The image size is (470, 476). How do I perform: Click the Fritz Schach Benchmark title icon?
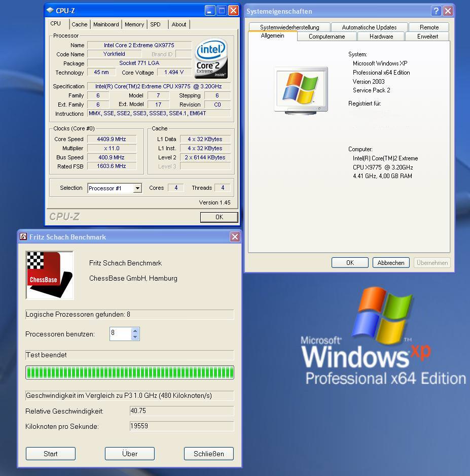tap(23, 237)
